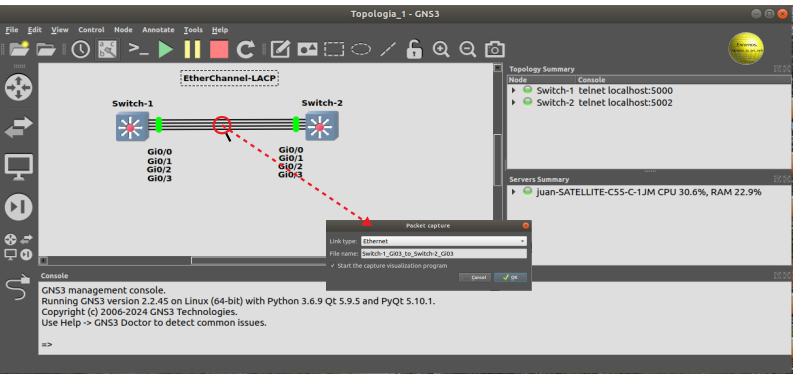This screenshot has width=793, height=376.
Task: Select the Insert picture tool
Action: [307, 49]
